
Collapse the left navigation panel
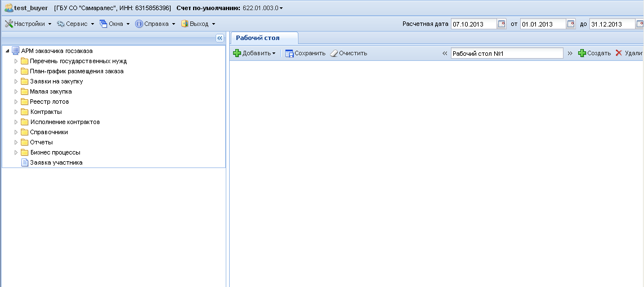(220, 38)
